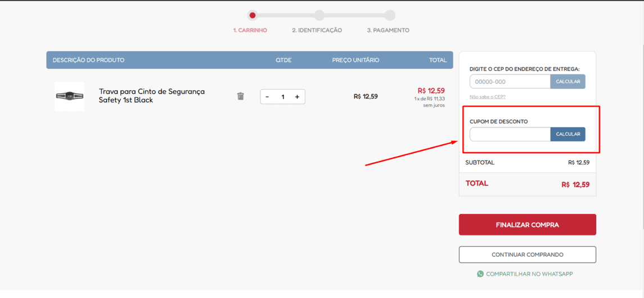644x298 pixels.
Task: Click the black unit price R$ 12,59
Action: (x=366, y=97)
